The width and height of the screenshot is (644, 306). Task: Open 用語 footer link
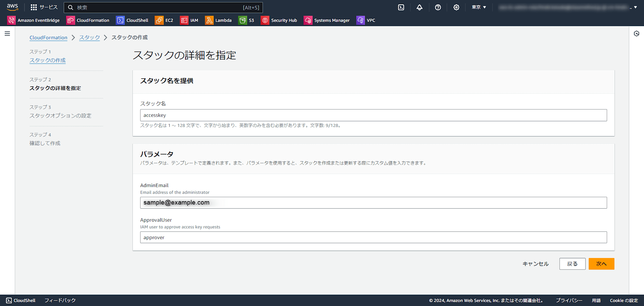click(x=596, y=300)
